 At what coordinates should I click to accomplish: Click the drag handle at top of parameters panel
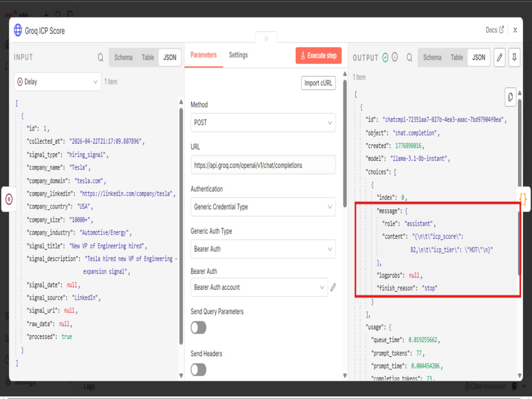[x=267, y=38]
